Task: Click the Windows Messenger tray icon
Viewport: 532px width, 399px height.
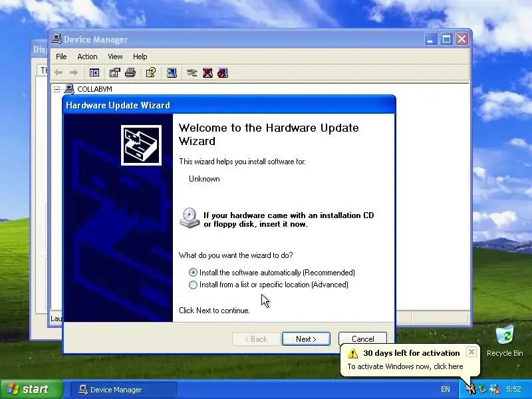Action: coord(495,389)
